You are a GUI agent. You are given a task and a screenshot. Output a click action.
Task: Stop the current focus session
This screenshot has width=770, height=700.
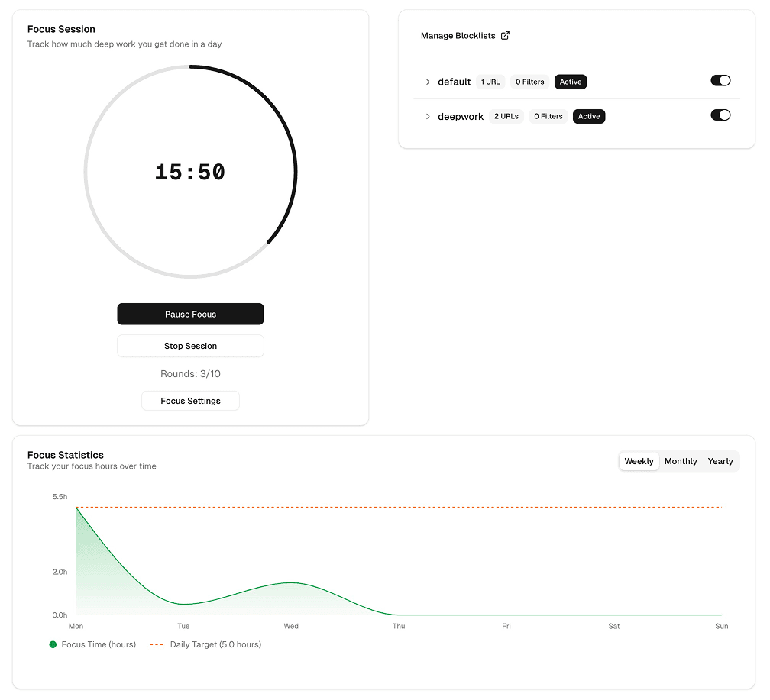190,346
